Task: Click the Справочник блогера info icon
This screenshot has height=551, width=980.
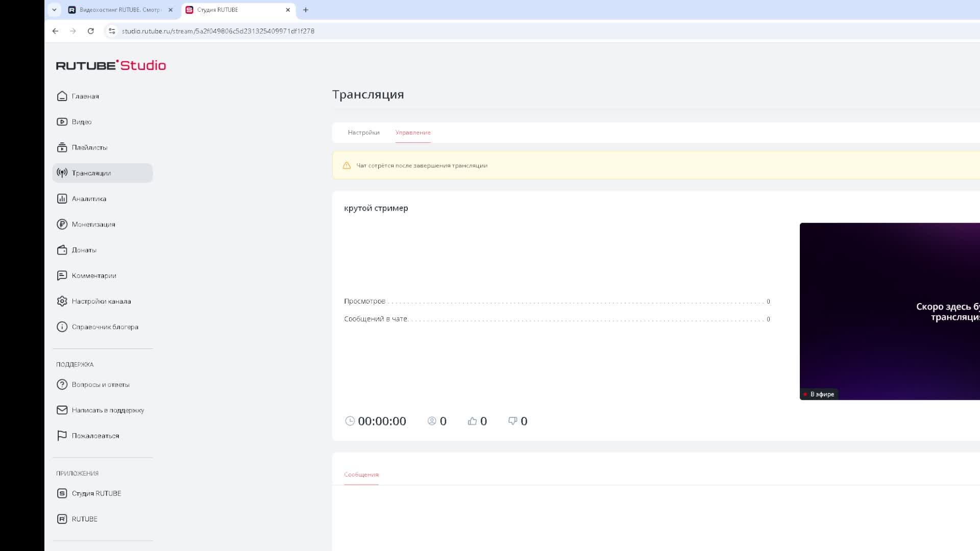Action: pyautogui.click(x=62, y=327)
